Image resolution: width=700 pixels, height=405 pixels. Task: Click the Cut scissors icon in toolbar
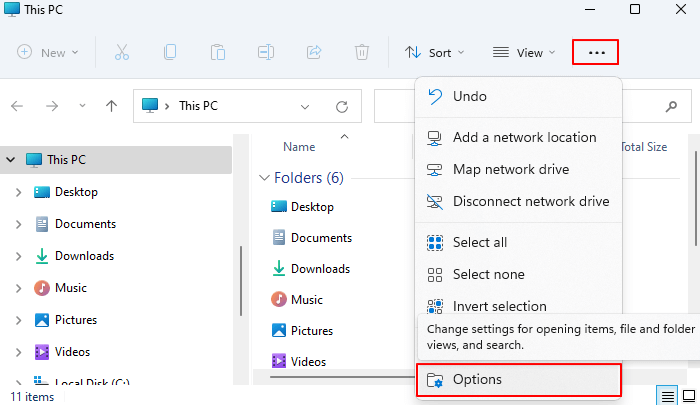click(122, 52)
